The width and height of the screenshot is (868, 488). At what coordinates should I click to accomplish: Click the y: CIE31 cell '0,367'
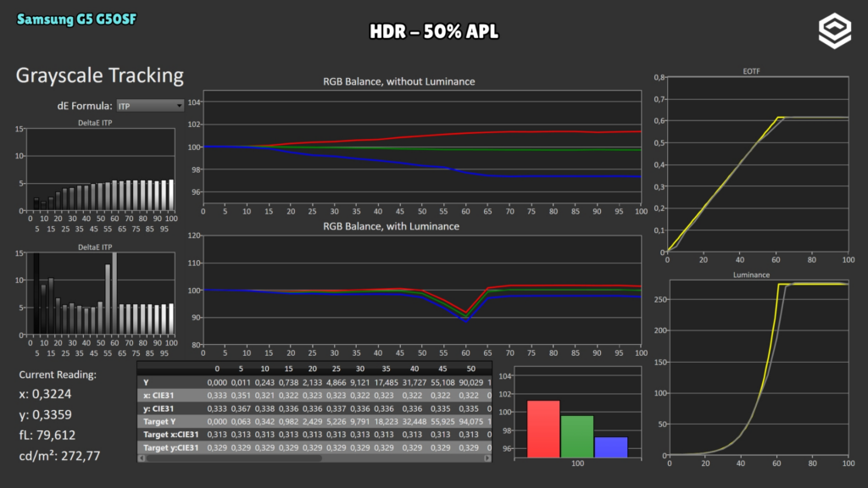tap(241, 408)
